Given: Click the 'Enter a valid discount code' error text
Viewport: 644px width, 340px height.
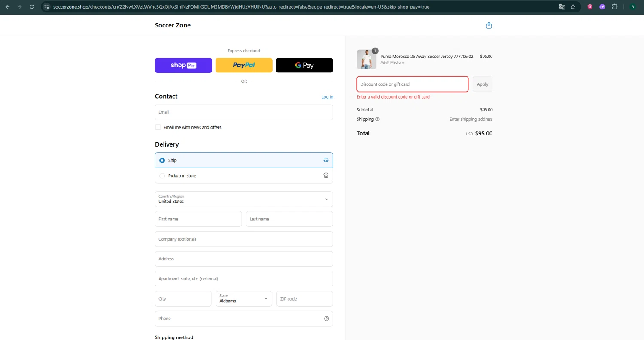Looking at the screenshot, I should 393,97.
